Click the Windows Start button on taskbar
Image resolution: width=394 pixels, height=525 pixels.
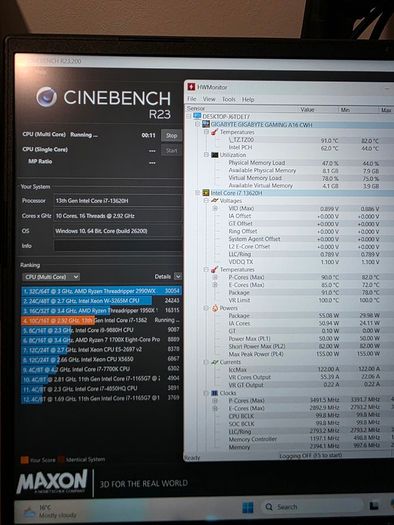(x=248, y=508)
